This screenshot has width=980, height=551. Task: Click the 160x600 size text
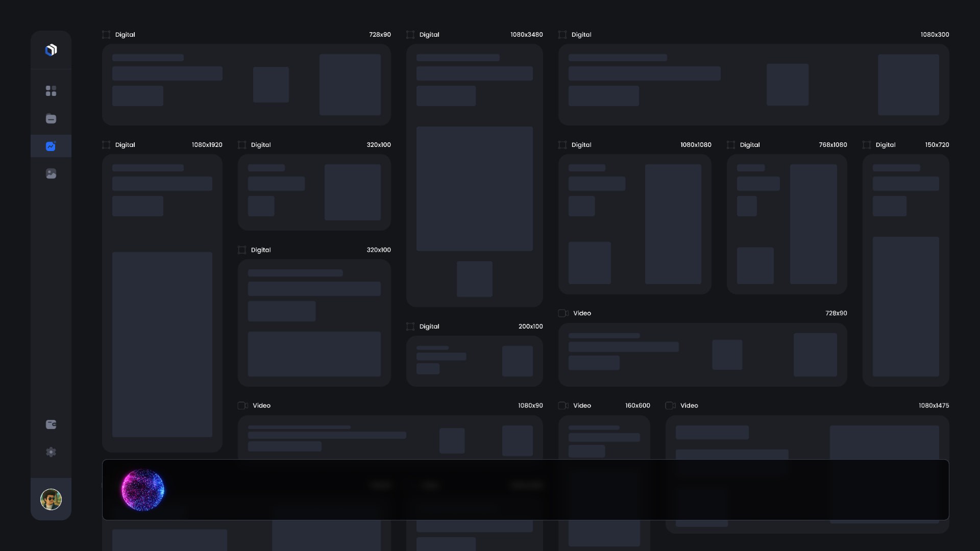tap(638, 406)
